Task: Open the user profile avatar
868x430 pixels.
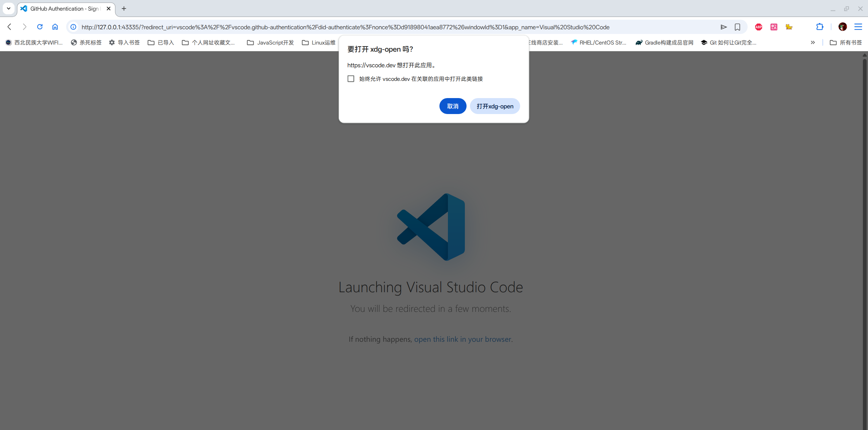Action: 843,27
